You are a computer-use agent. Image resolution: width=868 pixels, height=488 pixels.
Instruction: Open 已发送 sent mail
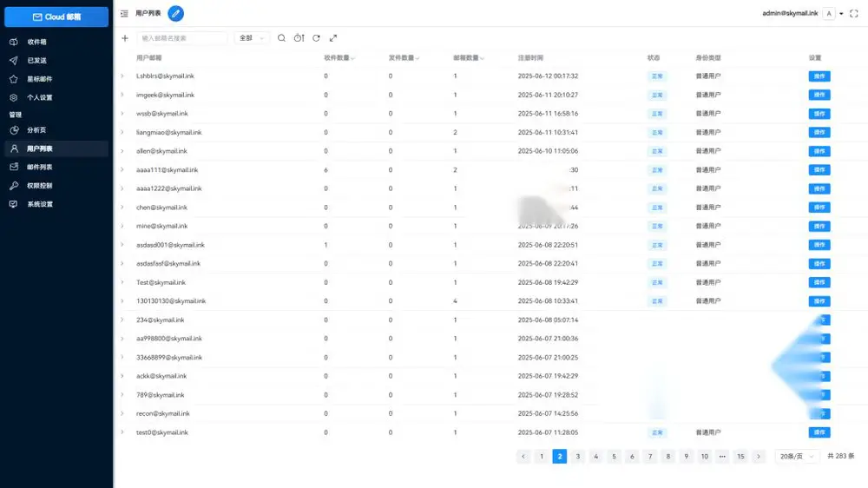pyautogui.click(x=56, y=61)
